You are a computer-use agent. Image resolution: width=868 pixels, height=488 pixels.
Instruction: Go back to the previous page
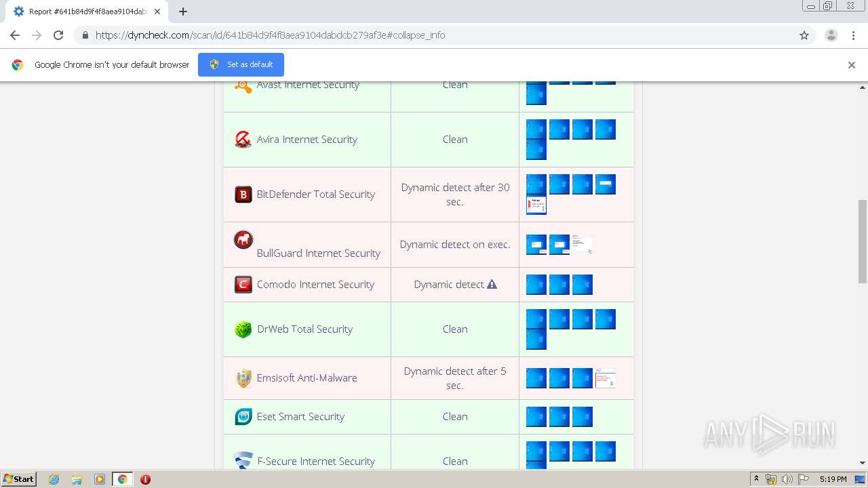tap(15, 35)
